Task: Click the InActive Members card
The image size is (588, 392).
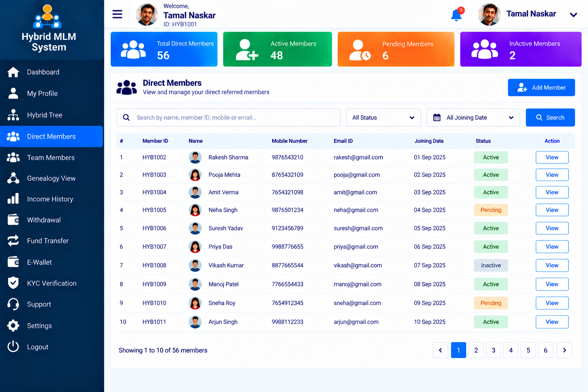Action: pos(521,49)
